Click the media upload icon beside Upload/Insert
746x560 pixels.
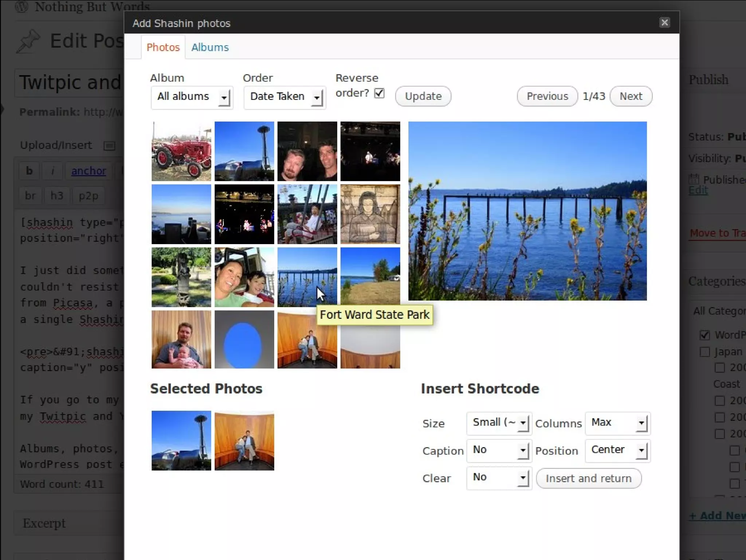point(109,146)
